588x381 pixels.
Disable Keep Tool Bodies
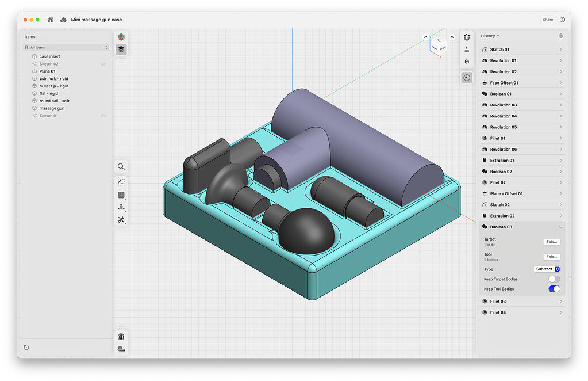pos(554,289)
